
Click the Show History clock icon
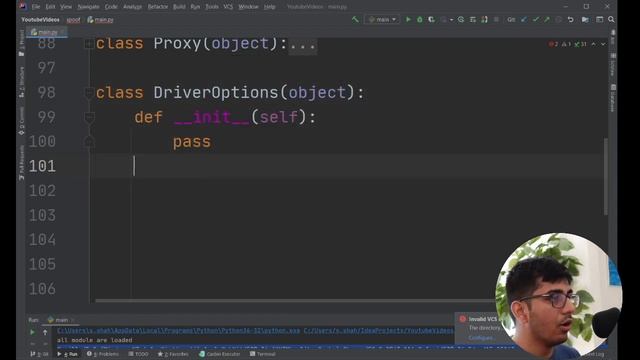pyautogui.click(x=559, y=20)
